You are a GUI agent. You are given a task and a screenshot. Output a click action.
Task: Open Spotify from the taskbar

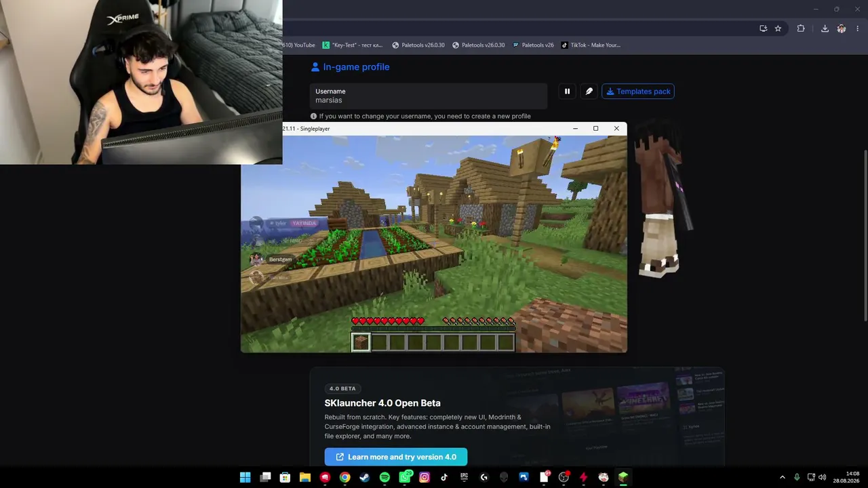[384, 477]
